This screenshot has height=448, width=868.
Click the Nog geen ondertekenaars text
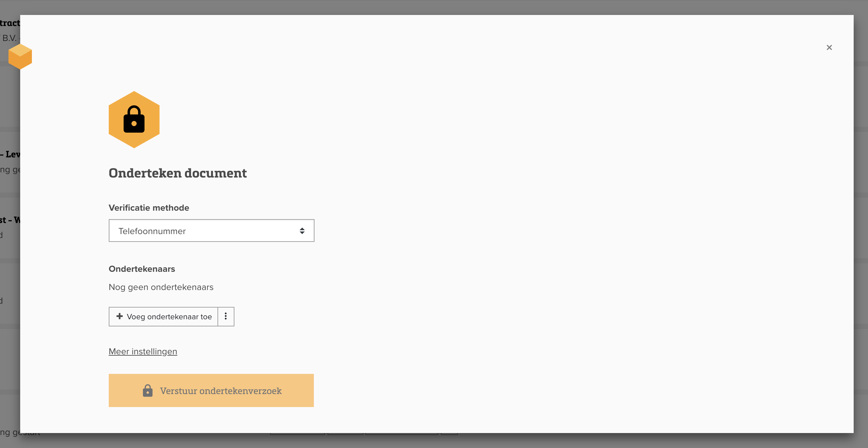161,287
